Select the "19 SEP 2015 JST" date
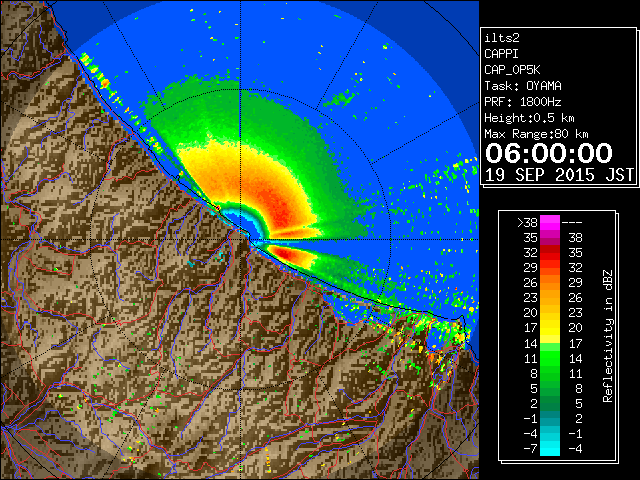The height and width of the screenshot is (480, 640). pyautogui.click(x=559, y=175)
